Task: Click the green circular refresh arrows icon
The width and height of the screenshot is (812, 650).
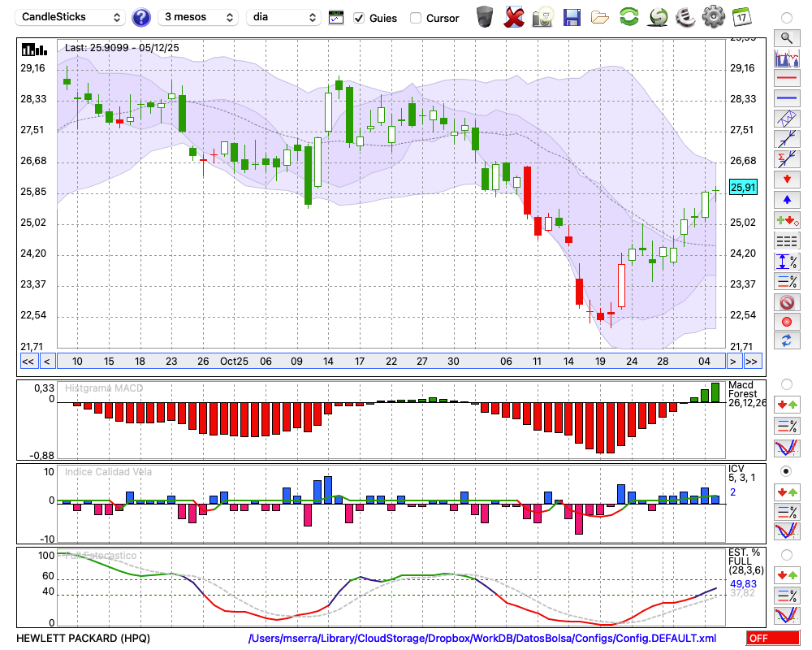Action: tap(628, 17)
